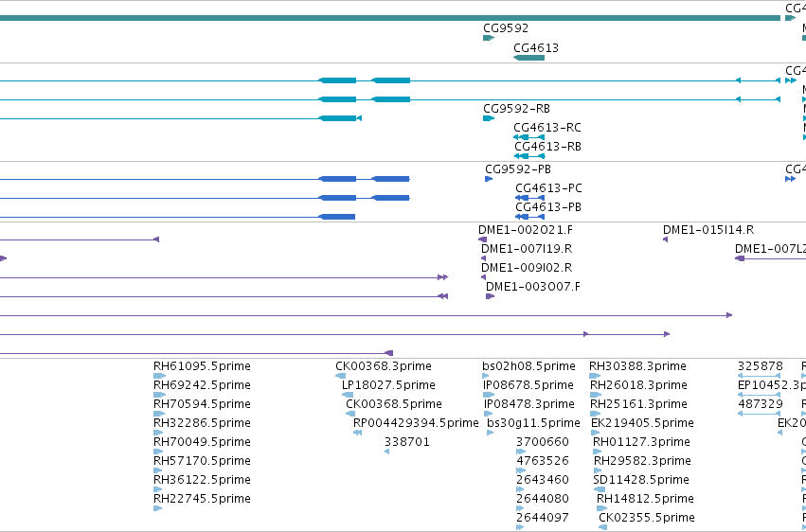Click the 487329 feature
Viewport: 806px width, 532px height.
760,414
